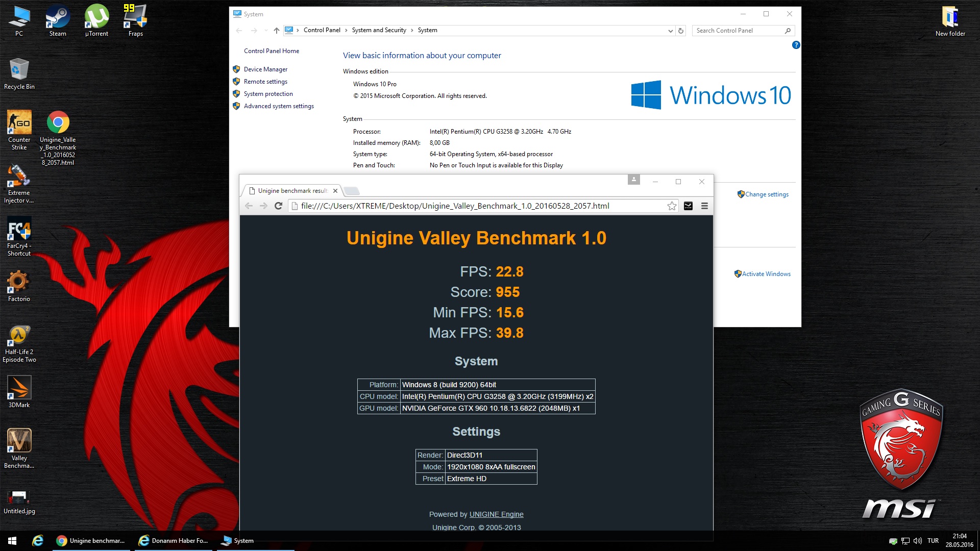Open Remote settings link
The height and width of the screenshot is (551, 980).
pyautogui.click(x=265, y=82)
